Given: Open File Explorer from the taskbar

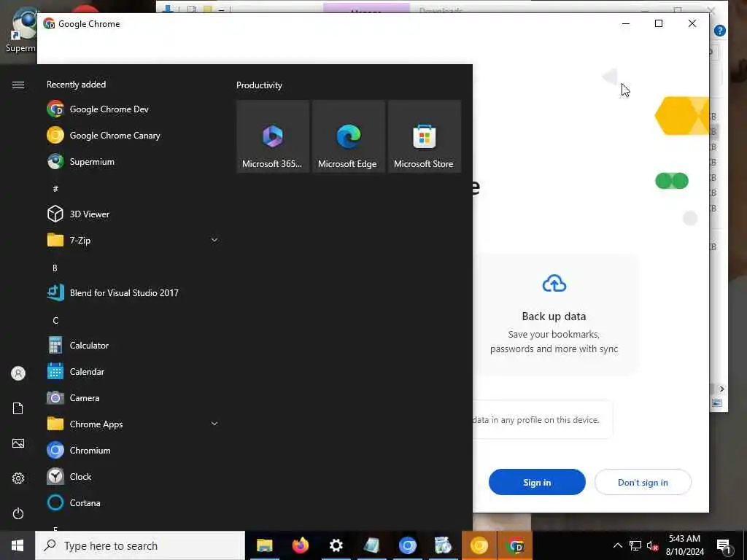Looking at the screenshot, I should (x=264, y=545).
